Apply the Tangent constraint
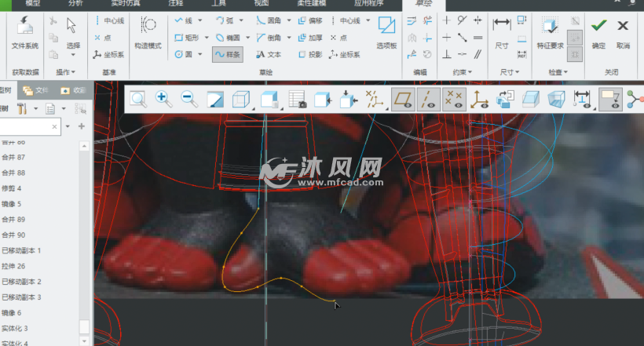Viewport: 644px width, 346px height. [x=462, y=20]
